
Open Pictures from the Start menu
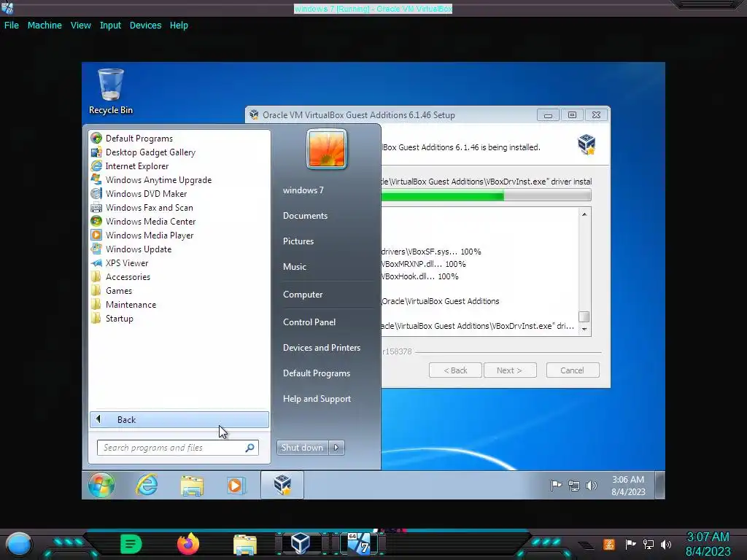298,241
